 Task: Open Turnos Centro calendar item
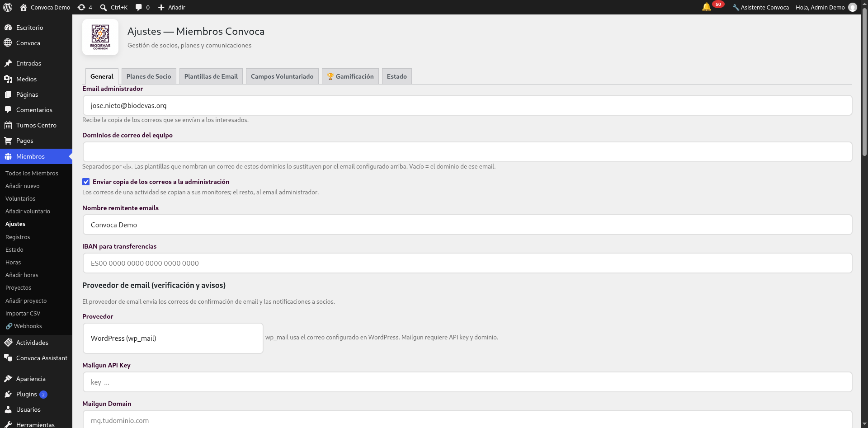pyautogui.click(x=36, y=125)
